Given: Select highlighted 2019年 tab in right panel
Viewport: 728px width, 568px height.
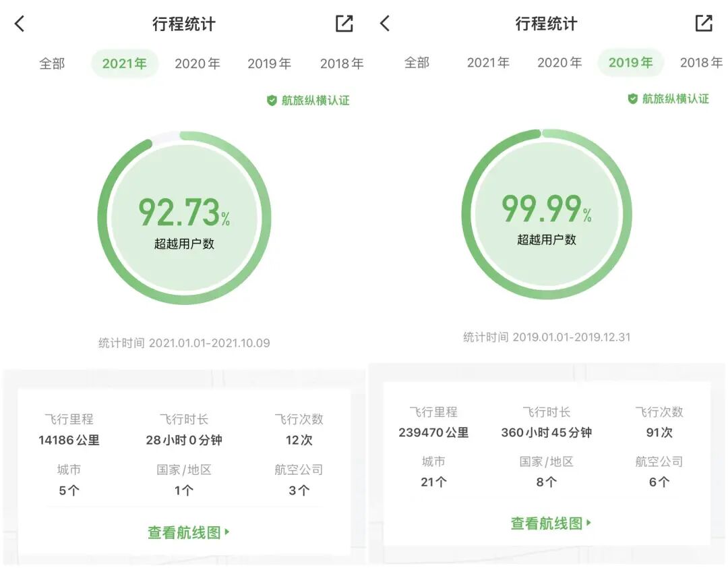Looking at the screenshot, I should pyautogui.click(x=630, y=62).
